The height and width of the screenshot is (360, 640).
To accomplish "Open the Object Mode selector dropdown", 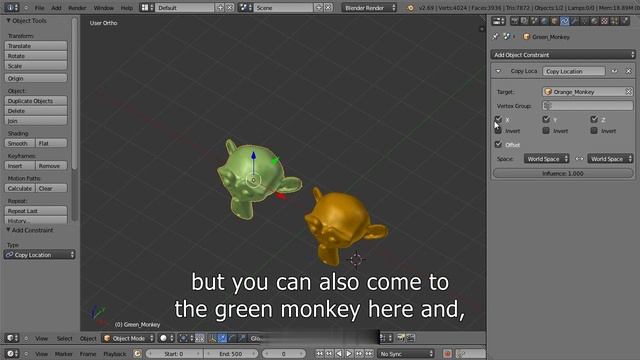I will (128, 338).
